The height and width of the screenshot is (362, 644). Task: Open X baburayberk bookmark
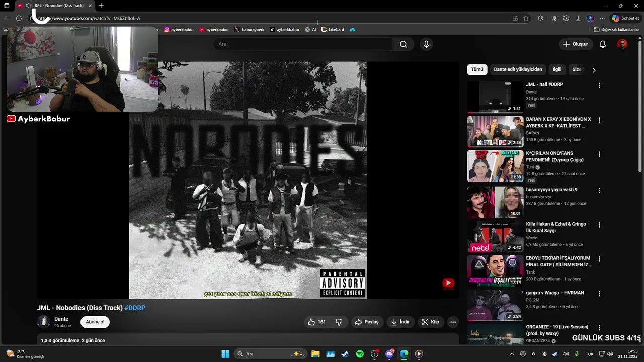click(249, 30)
